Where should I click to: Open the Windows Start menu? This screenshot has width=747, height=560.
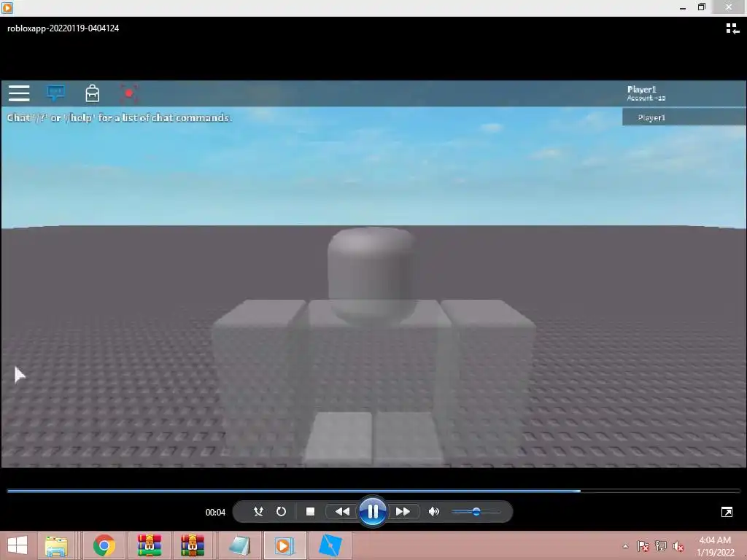18,545
